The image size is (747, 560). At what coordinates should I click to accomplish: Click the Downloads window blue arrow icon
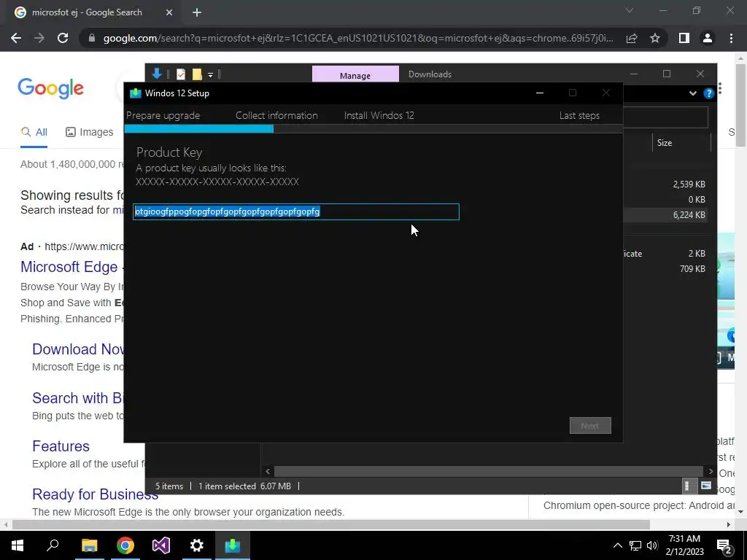pyautogui.click(x=157, y=74)
